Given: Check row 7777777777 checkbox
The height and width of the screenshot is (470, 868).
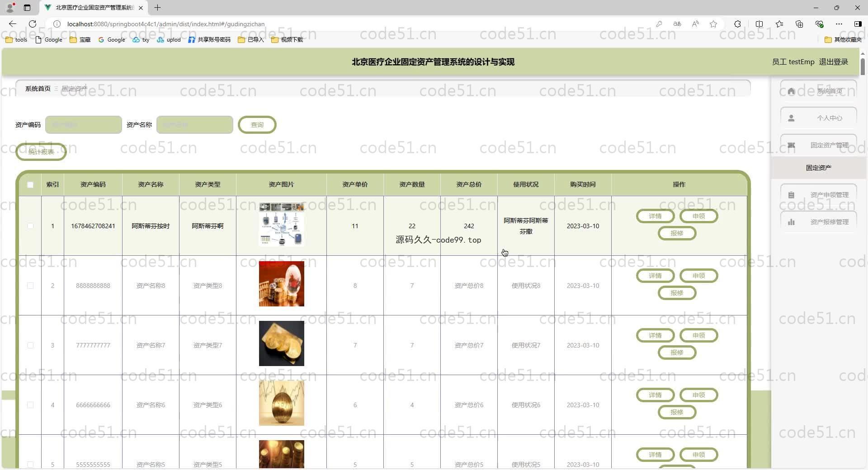Looking at the screenshot, I should pyautogui.click(x=30, y=345).
